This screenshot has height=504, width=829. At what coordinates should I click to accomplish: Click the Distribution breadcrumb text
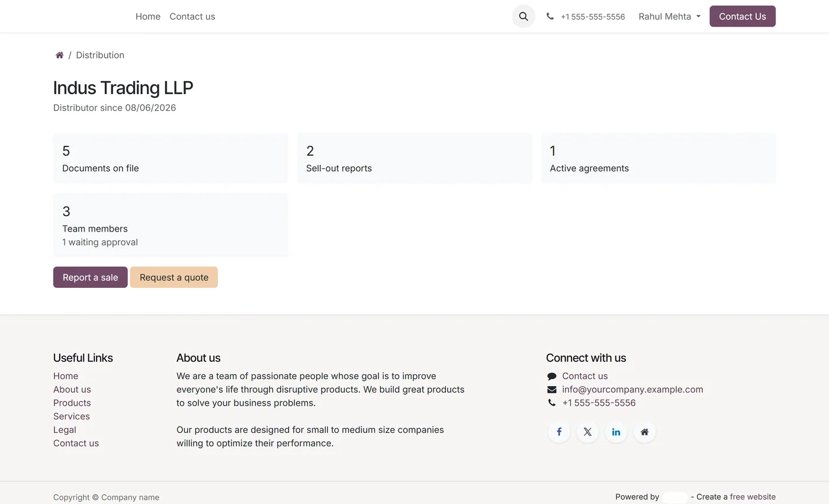100,55
